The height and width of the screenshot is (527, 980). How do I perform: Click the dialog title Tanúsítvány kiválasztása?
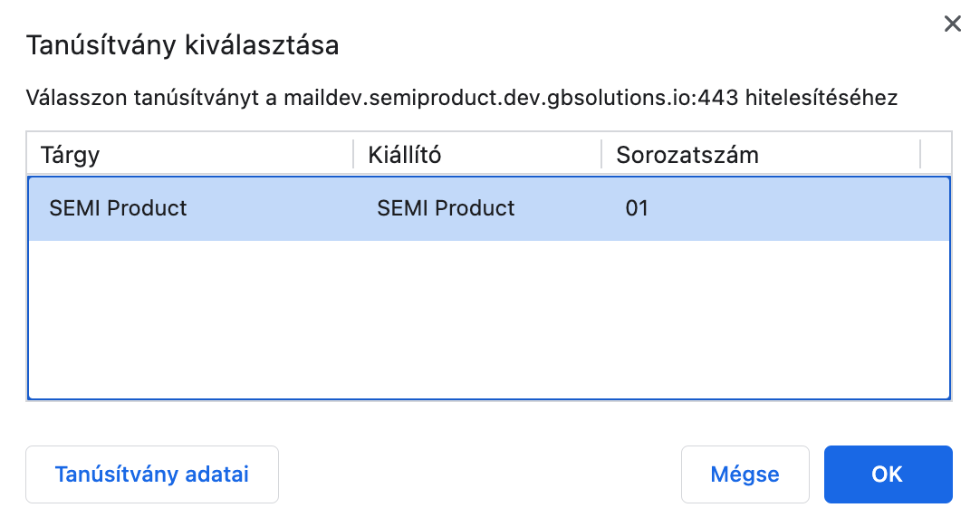pyautogui.click(x=182, y=44)
